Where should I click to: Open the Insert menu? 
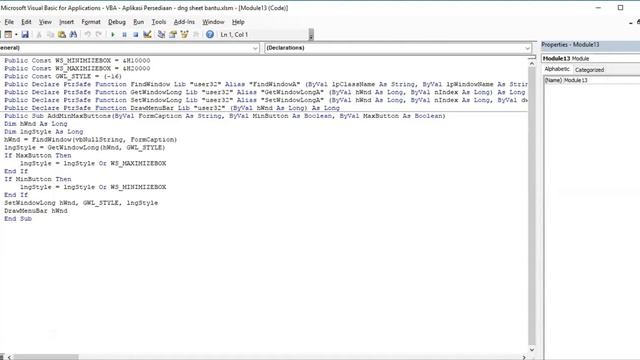67,22
